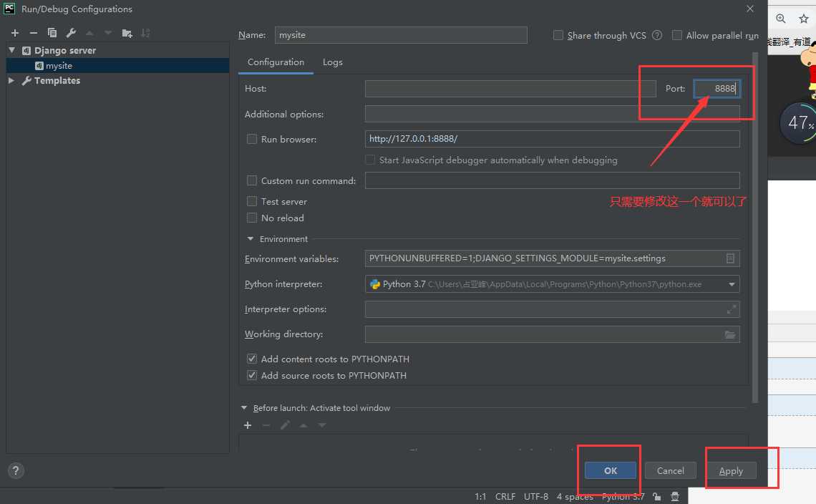Screen dimensions: 816x504
Task: Click the PyCharm logo in title bar
Action: pyautogui.click(x=9, y=9)
